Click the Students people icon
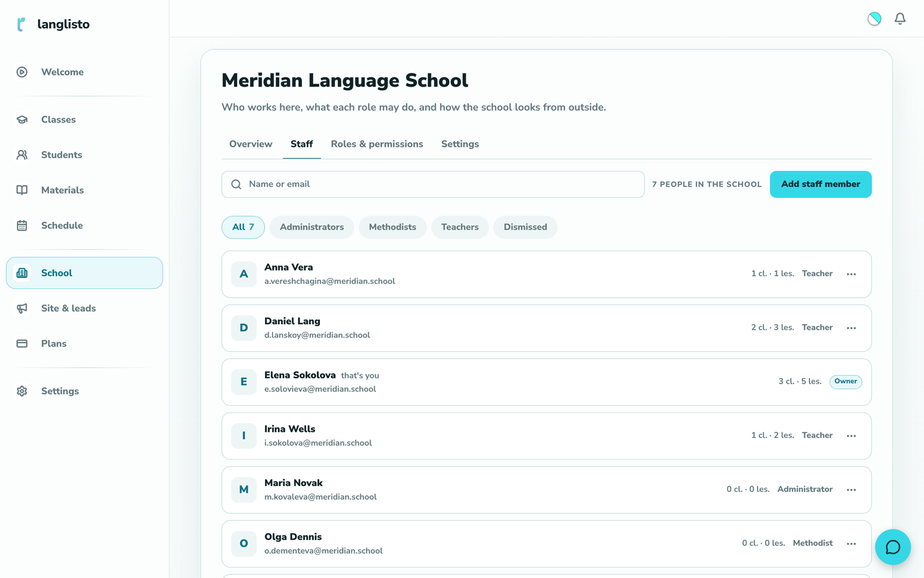 point(22,155)
